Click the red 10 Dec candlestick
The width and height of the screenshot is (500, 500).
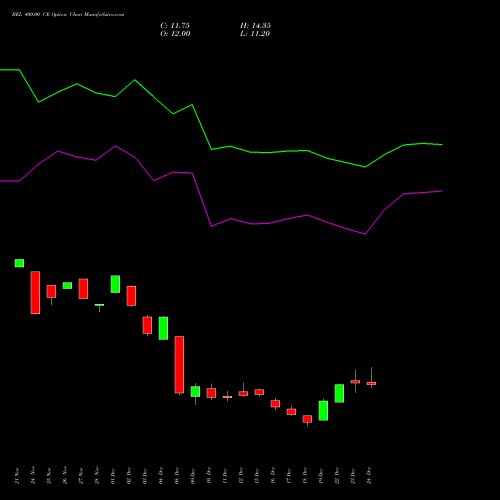[211, 393]
